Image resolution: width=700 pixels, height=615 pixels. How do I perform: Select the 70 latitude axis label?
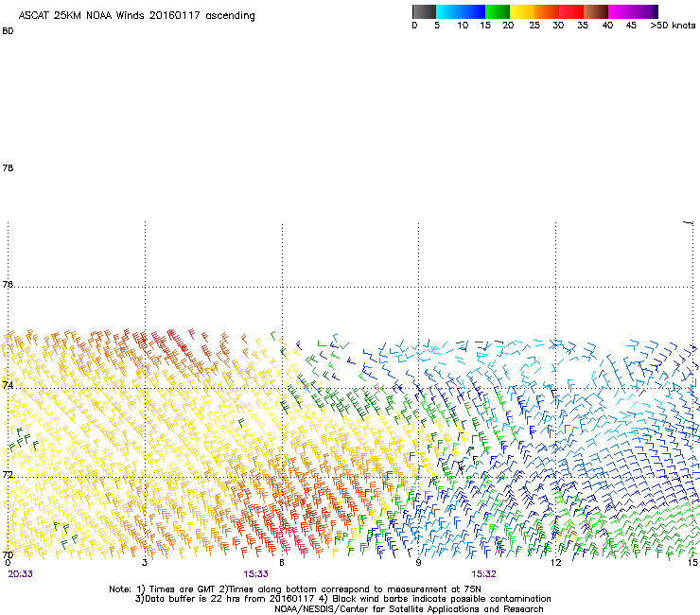[8, 555]
